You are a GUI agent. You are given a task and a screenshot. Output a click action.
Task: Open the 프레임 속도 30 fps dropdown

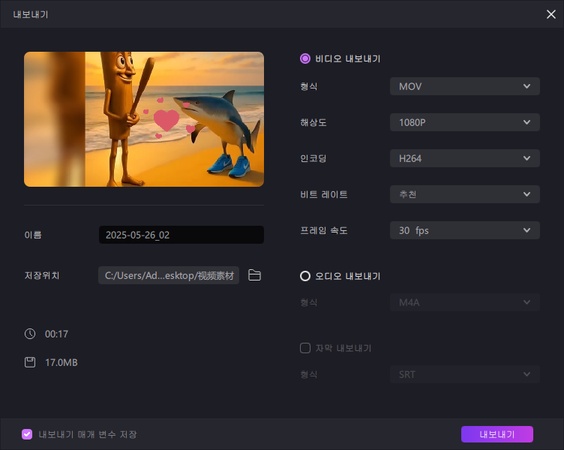pyautogui.click(x=465, y=230)
